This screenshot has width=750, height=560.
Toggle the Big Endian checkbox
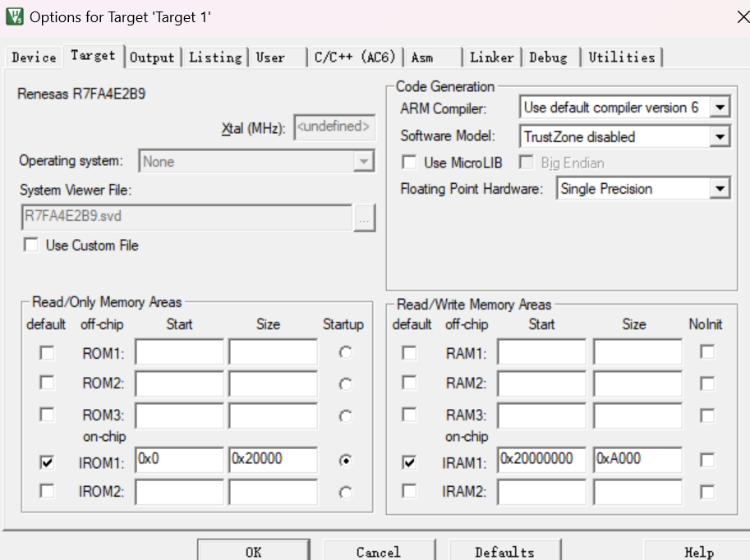527,162
